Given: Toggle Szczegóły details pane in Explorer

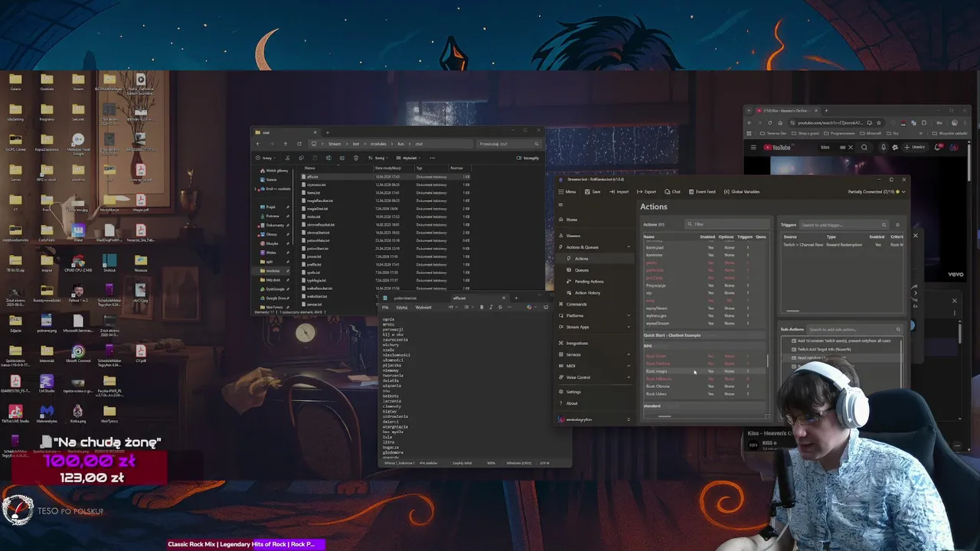Looking at the screenshot, I should tap(528, 158).
